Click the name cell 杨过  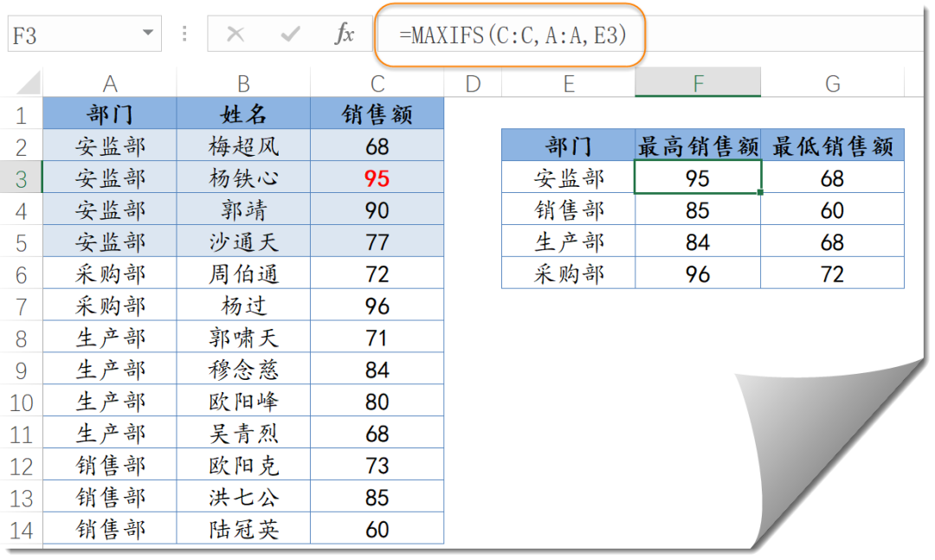pos(243,306)
